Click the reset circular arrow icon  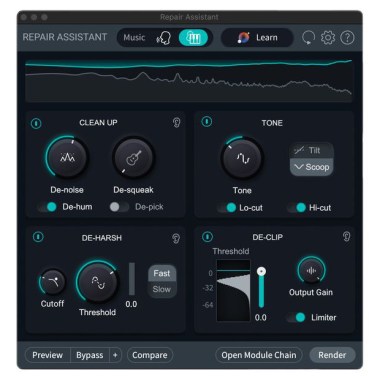pyautogui.click(x=308, y=38)
